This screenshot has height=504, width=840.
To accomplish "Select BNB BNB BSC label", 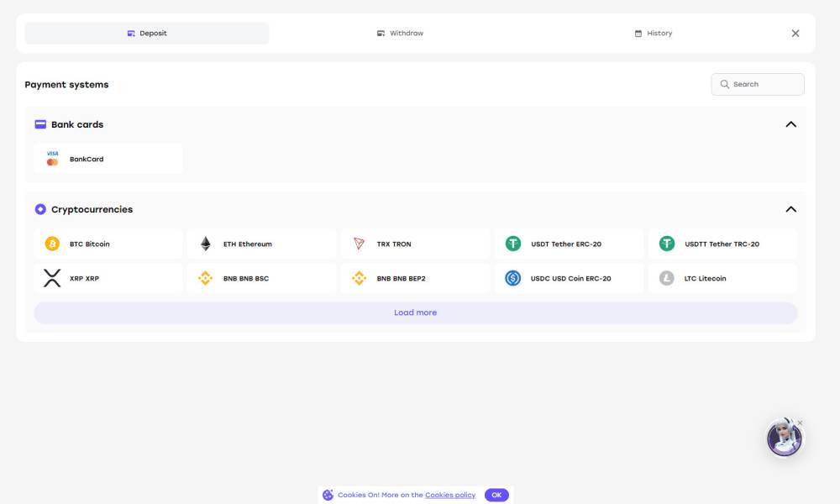I will (x=246, y=279).
